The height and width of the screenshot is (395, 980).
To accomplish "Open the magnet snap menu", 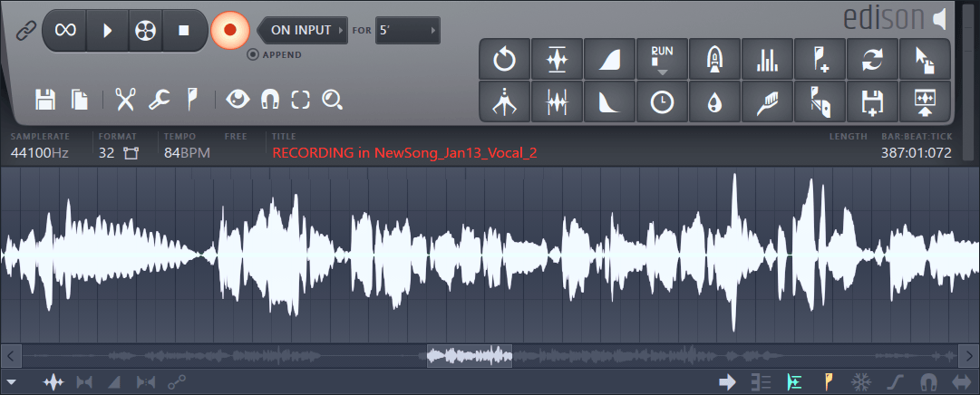I will pos(270,100).
